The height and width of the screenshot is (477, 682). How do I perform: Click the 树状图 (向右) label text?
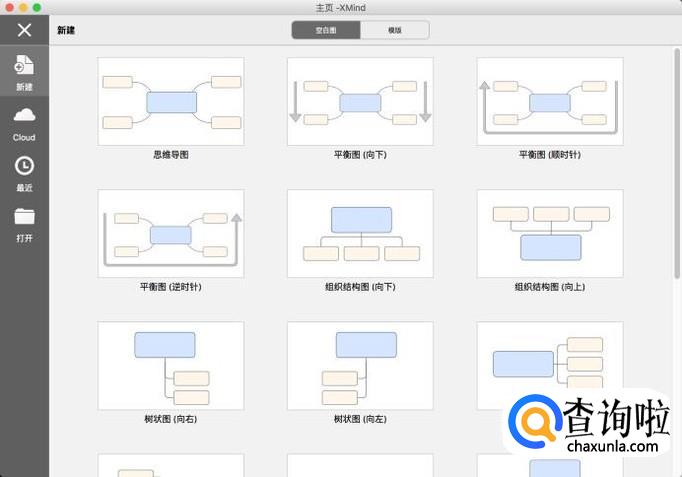171,419
